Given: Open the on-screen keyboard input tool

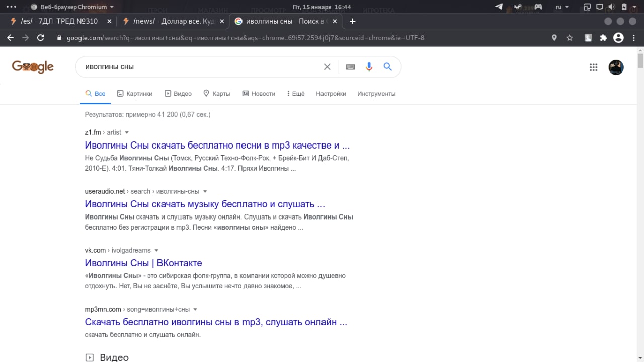Looking at the screenshot, I should pos(351,67).
